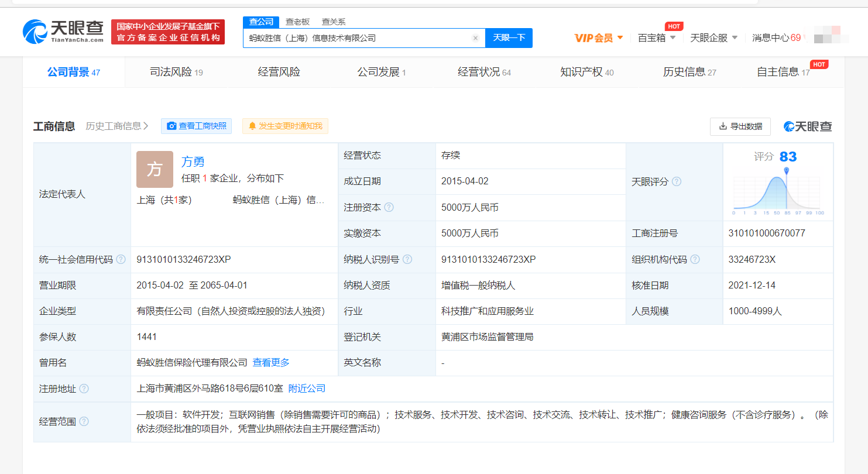Image resolution: width=868 pixels, height=474 pixels.
Task: Click approval date 2021-12-14
Action: point(752,286)
